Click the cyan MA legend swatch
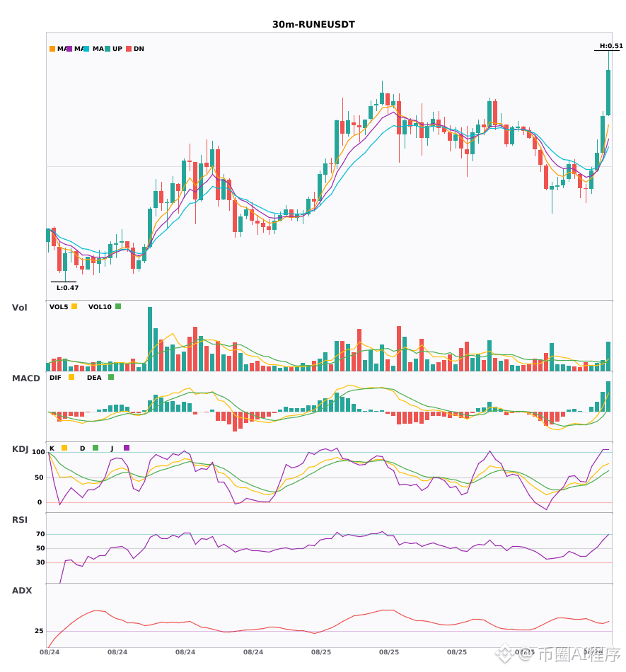 tap(86, 49)
